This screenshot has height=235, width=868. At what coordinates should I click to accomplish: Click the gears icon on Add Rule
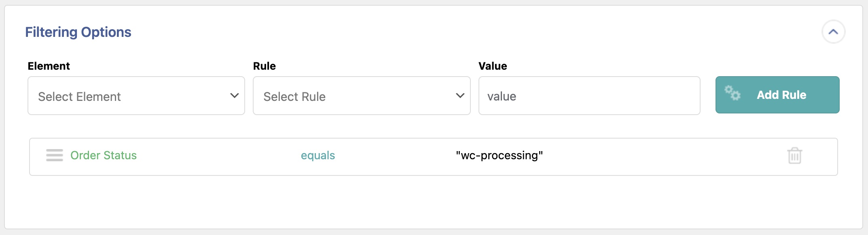point(733,93)
